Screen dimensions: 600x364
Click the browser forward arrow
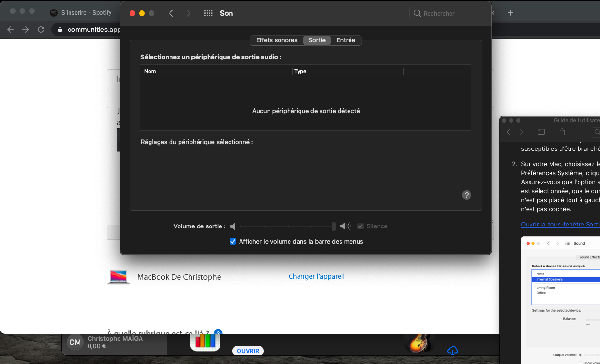click(x=26, y=30)
